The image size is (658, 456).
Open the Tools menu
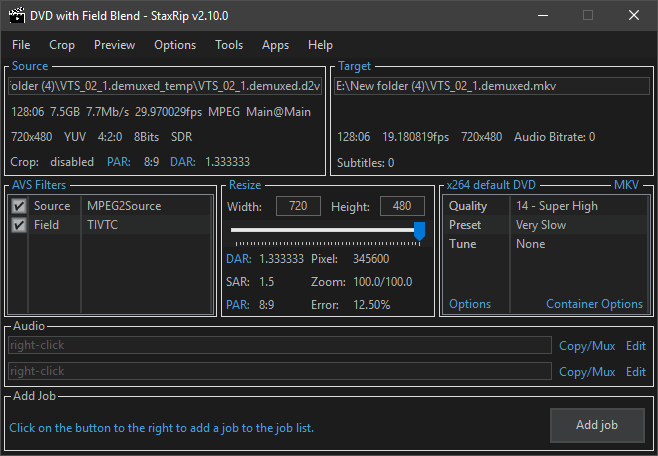pyautogui.click(x=229, y=45)
